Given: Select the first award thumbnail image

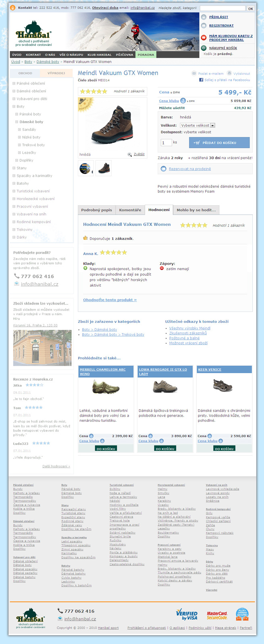Looking at the screenshot, I should pos(86,168).
